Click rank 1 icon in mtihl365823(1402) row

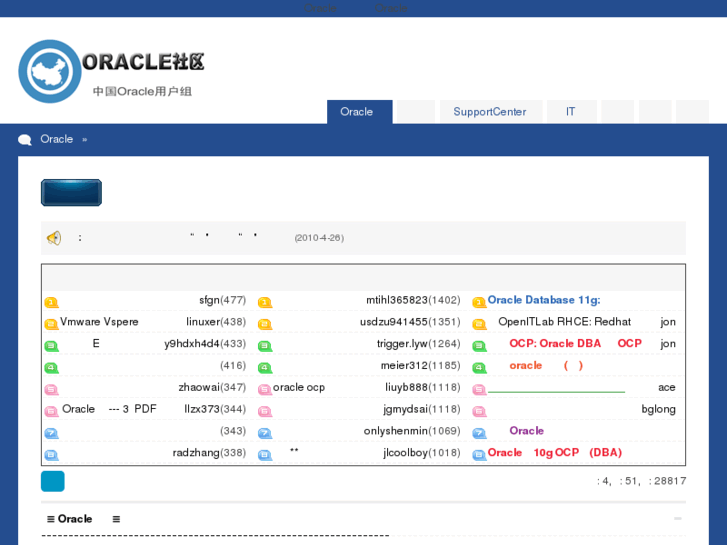tap(265, 302)
